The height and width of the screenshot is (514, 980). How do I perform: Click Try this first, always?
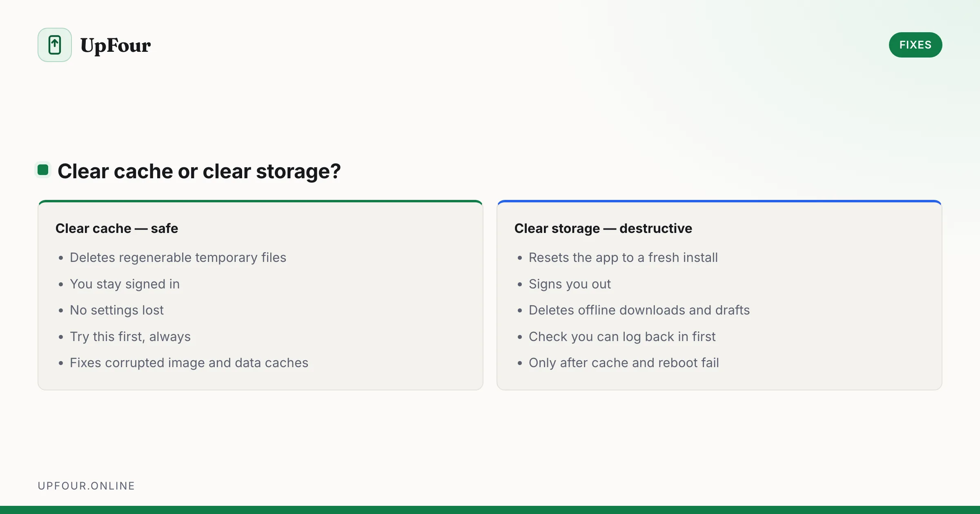pyautogui.click(x=130, y=337)
